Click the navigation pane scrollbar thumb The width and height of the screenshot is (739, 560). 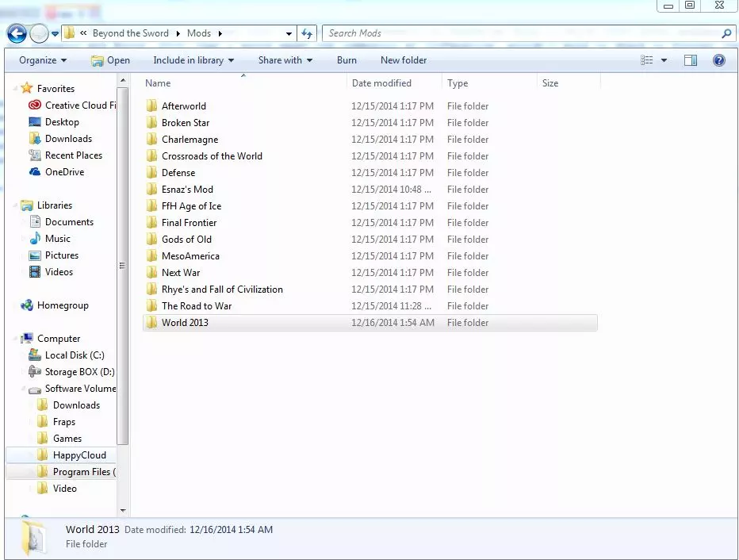click(x=123, y=266)
